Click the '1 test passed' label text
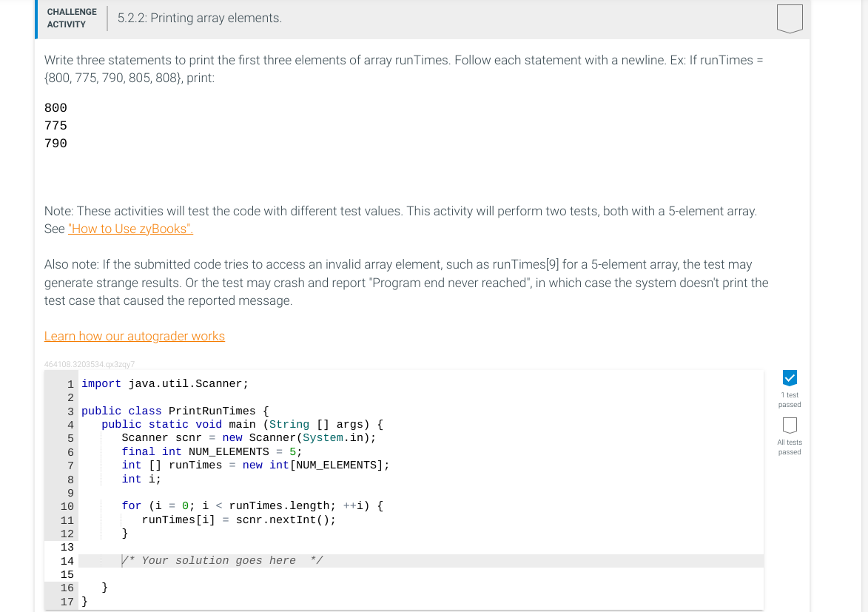The width and height of the screenshot is (868, 612). pos(790,400)
